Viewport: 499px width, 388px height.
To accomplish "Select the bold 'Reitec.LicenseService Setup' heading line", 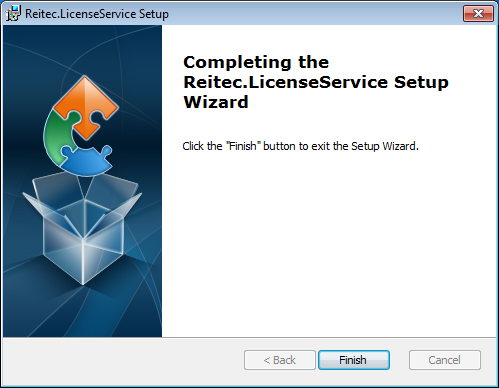I will coord(316,82).
